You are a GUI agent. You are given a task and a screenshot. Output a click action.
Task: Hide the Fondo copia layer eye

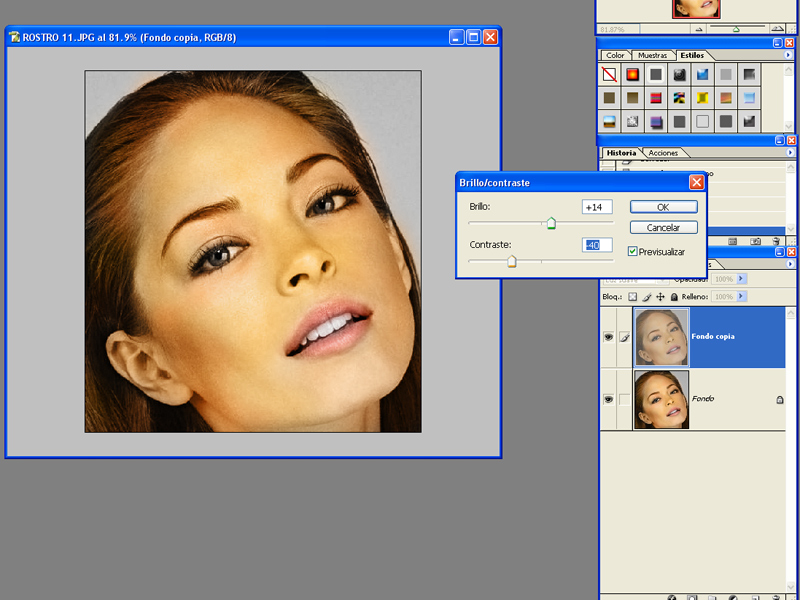click(608, 337)
